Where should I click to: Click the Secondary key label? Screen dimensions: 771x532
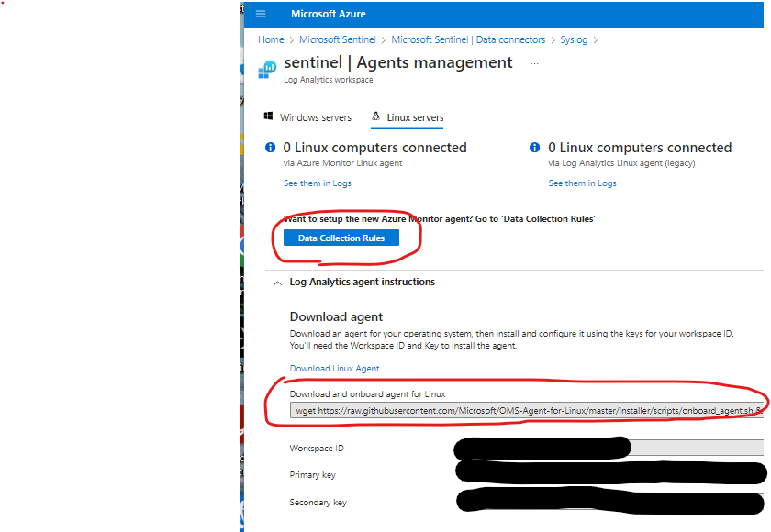pyautogui.click(x=318, y=503)
